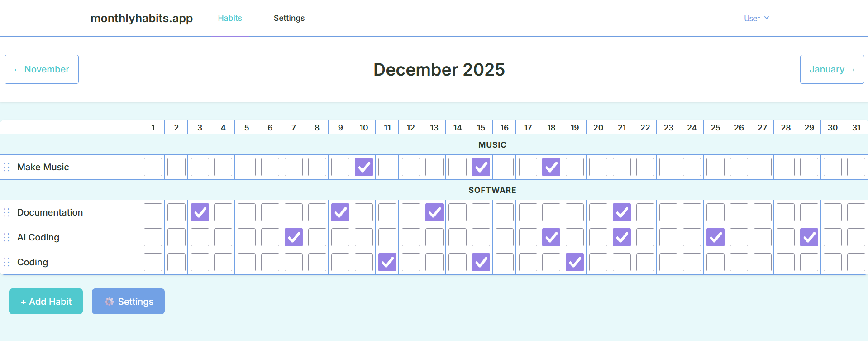
Task: Click the Make Music habit name
Action: [43, 167]
